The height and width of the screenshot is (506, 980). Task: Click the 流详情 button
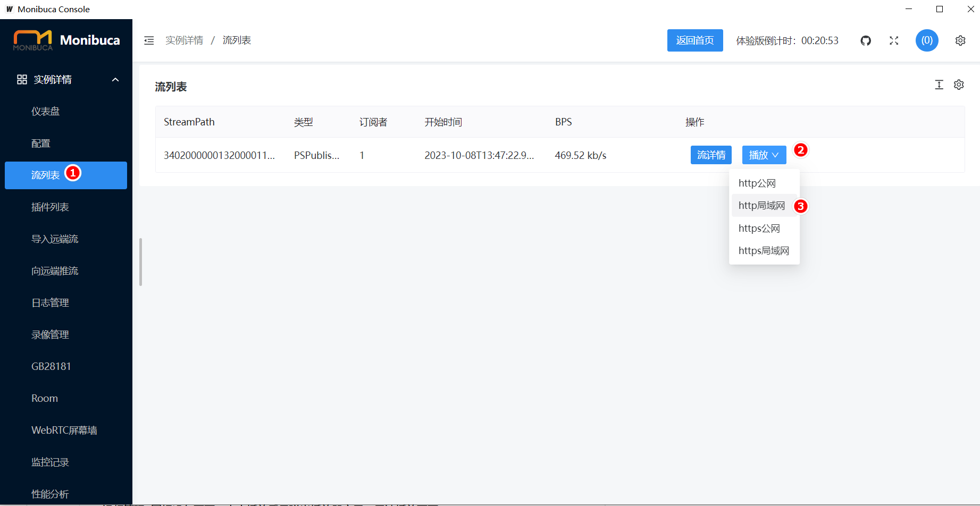711,155
